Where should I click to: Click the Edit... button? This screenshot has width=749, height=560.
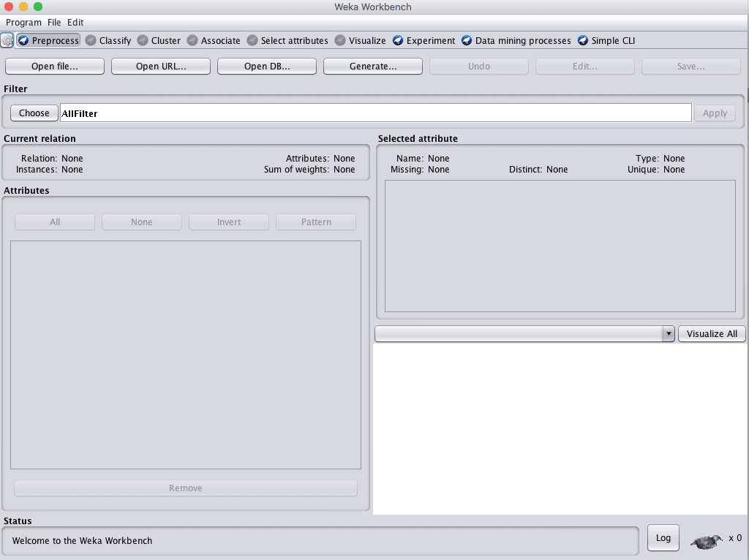(x=585, y=67)
